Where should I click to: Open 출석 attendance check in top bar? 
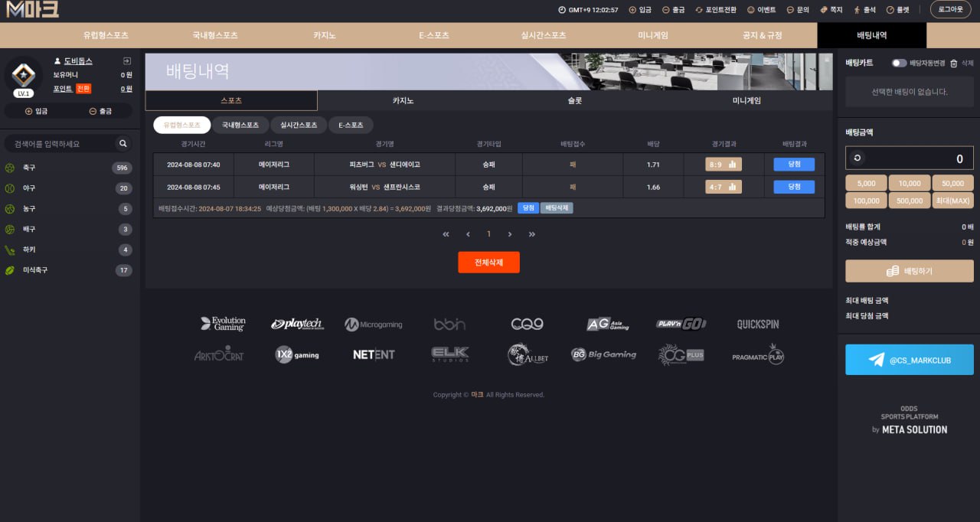(x=864, y=10)
